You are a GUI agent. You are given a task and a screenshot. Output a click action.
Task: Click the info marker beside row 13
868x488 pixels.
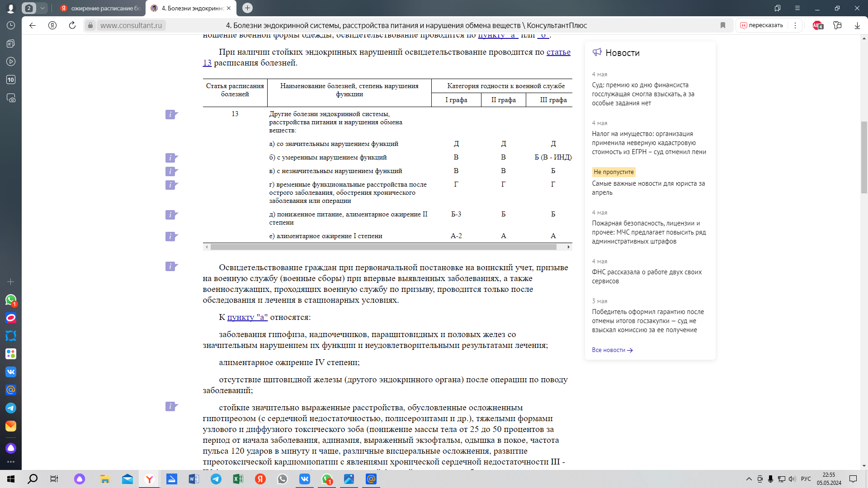point(171,114)
